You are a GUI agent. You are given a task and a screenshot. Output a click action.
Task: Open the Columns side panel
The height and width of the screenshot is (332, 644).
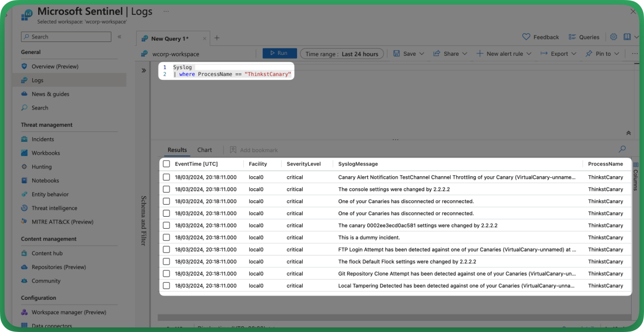(x=636, y=178)
